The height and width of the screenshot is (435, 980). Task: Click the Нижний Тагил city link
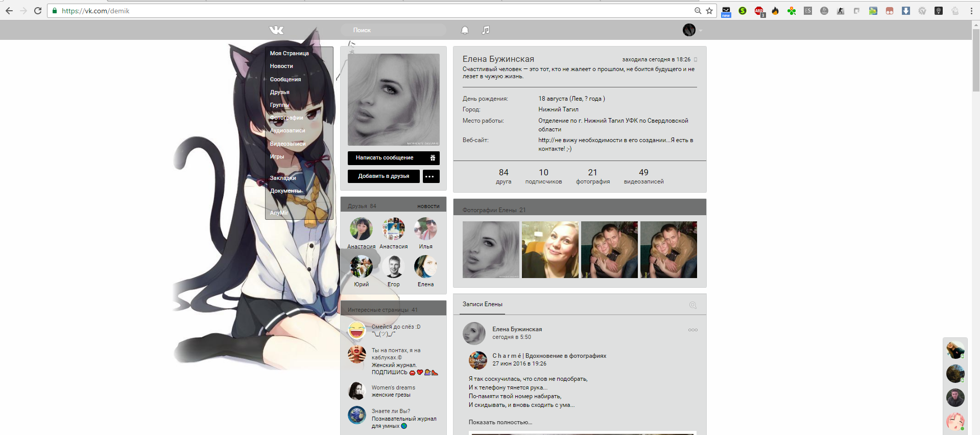point(558,109)
